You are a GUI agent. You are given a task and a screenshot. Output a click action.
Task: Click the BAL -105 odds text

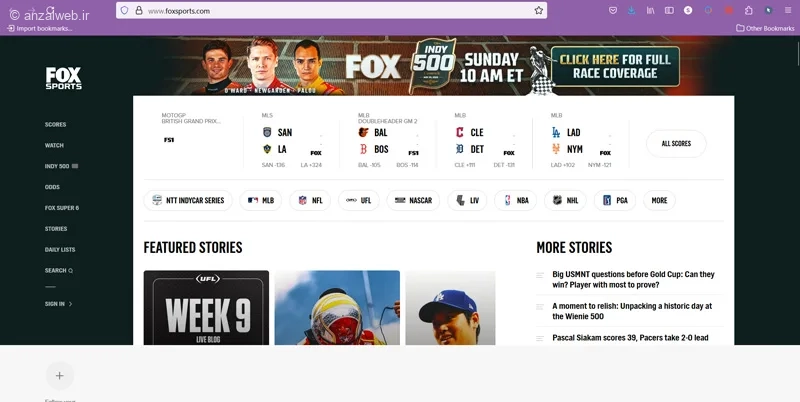pos(369,165)
